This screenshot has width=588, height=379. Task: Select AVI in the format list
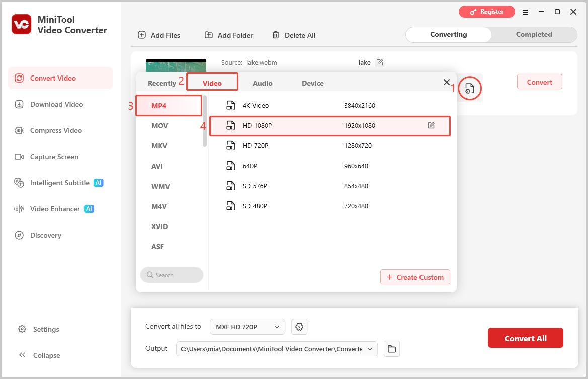coord(157,166)
